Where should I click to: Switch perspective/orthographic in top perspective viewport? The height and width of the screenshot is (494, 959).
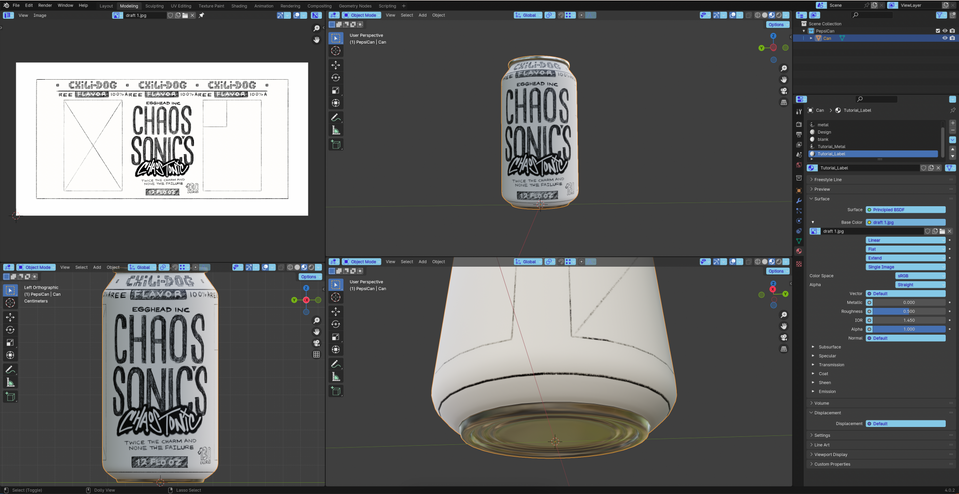pyautogui.click(x=783, y=102)
